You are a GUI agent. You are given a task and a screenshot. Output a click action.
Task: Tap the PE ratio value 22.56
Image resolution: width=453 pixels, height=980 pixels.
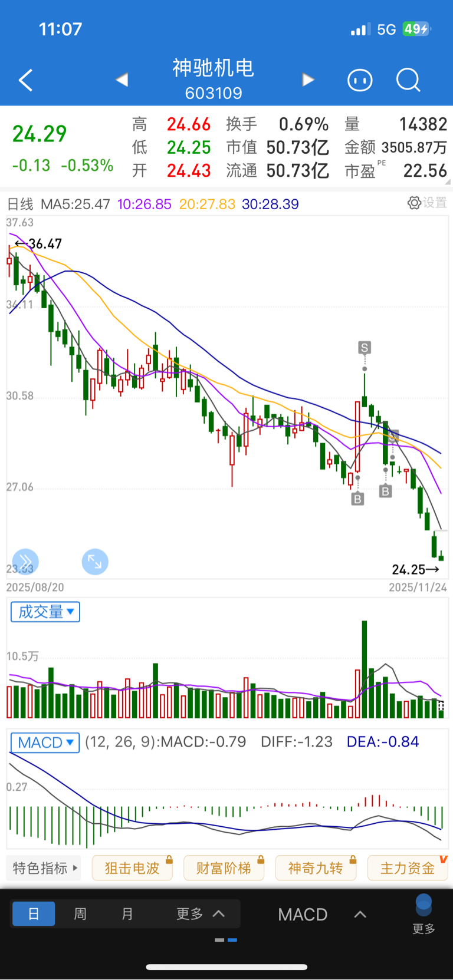coord(425,171)
